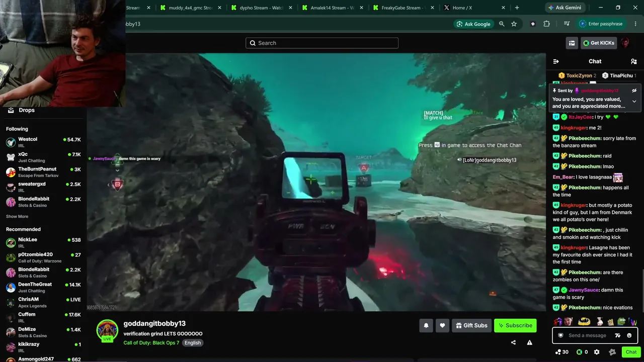This screenshot has width=644, height=362.
Task: Share the stream using the share icon
Action: (x=513, y=342)
